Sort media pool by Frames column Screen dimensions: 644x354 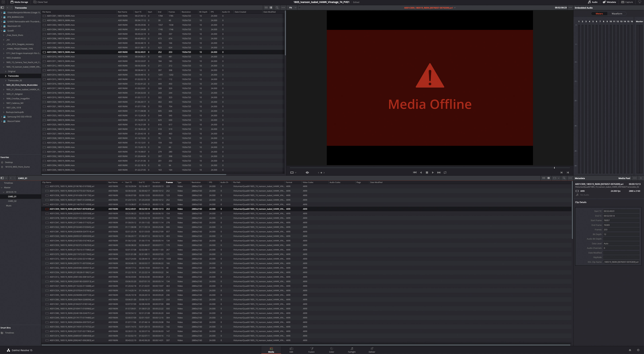click(169, 182)
